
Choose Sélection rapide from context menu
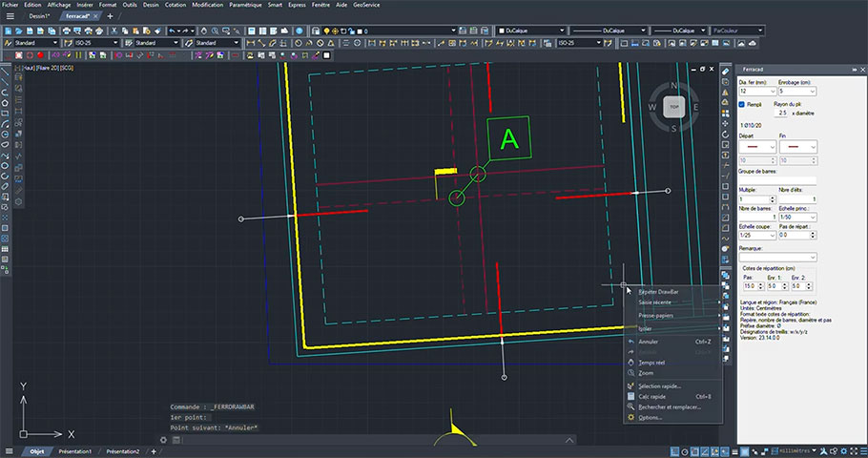[659, 386]
